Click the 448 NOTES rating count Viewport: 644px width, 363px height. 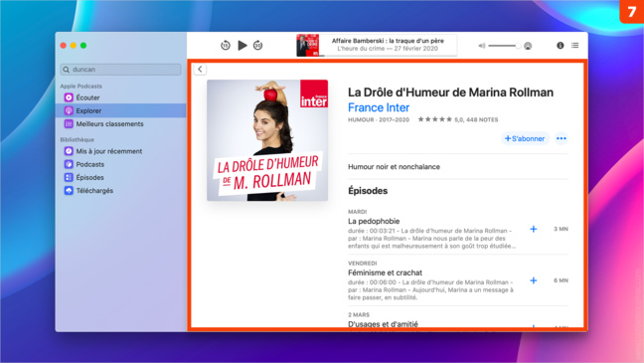click(482, 119)
